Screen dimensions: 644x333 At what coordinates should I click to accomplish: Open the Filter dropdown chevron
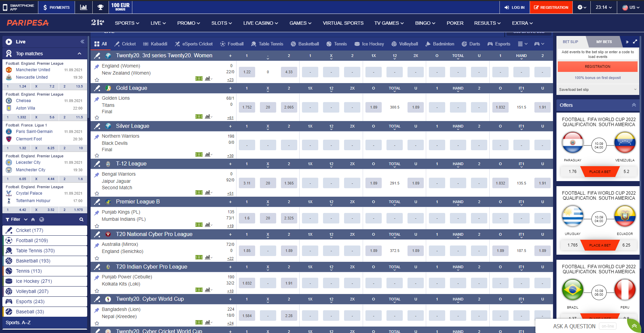(x=26, y=219)
